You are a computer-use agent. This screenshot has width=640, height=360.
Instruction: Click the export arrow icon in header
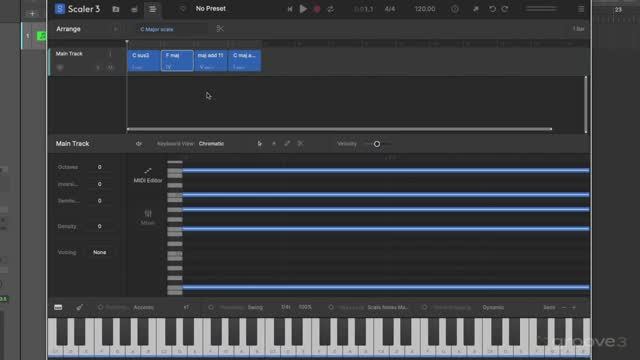(x=476, y=9)
